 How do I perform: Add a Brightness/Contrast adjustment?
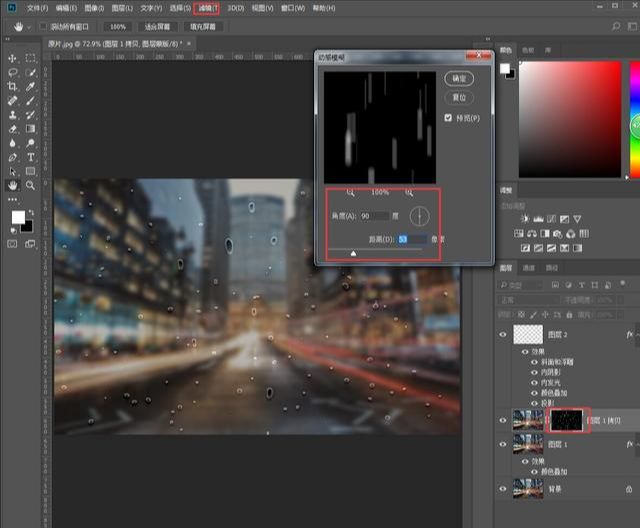pyautogui.click(x=525, y=219)
